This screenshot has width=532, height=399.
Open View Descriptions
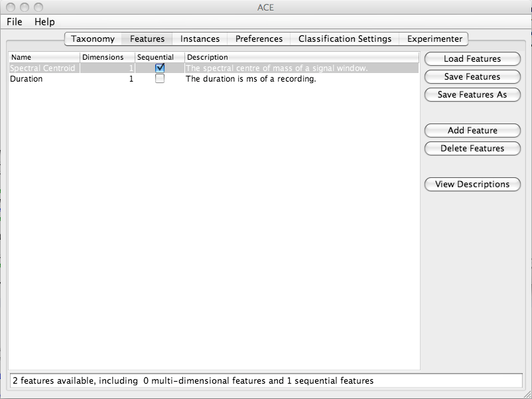pos(472,184)
